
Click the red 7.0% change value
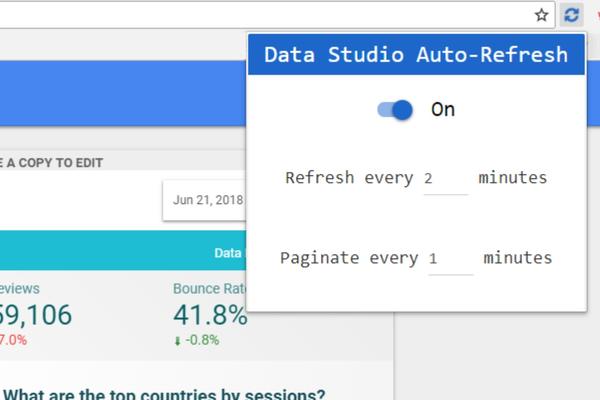(x=14, y=340)
